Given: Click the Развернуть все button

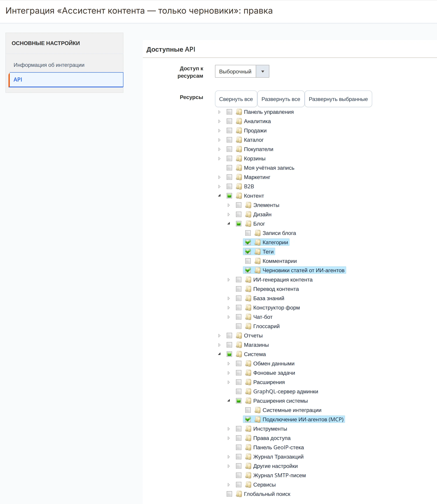Looking at the screenshot, I should [x=281, y=99].
